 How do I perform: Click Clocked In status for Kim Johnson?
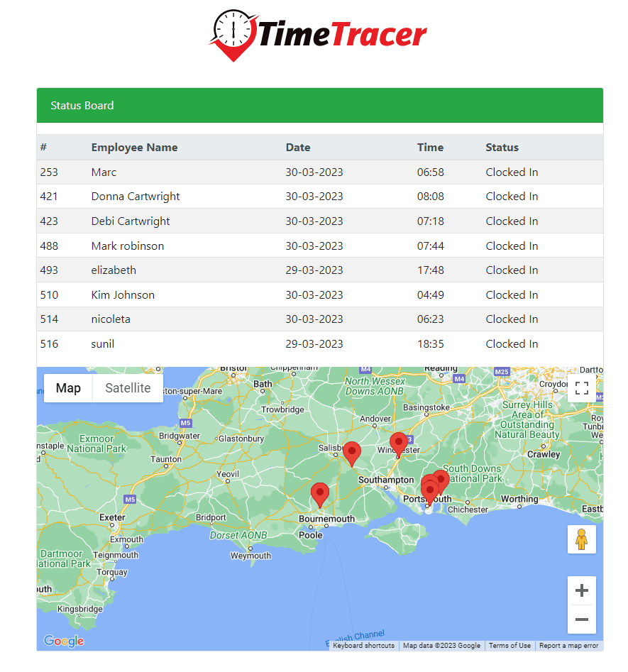pos(512,295)
